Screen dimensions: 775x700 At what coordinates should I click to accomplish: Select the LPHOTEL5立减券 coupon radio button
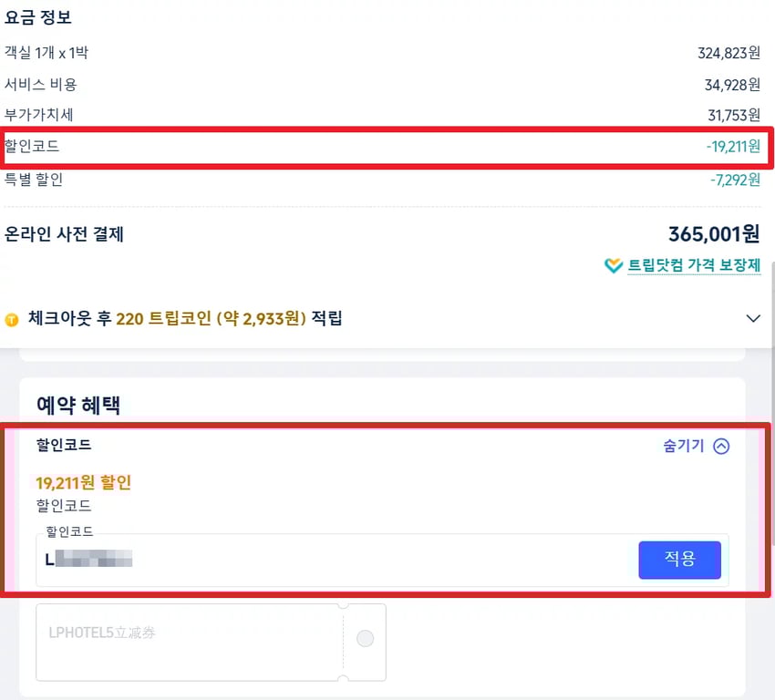click(x=365, y=639)
